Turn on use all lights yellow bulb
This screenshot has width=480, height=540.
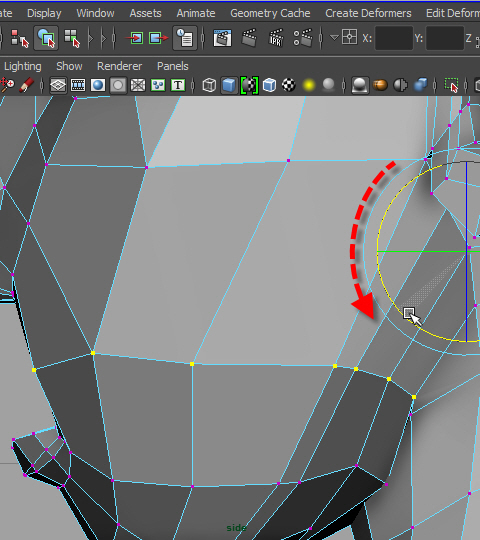(309, 85)
